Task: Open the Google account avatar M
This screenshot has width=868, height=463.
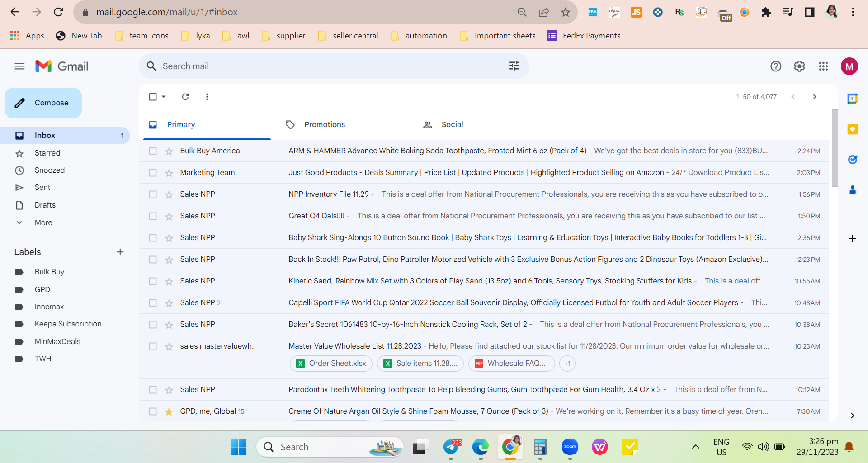Action: (849, 66)
